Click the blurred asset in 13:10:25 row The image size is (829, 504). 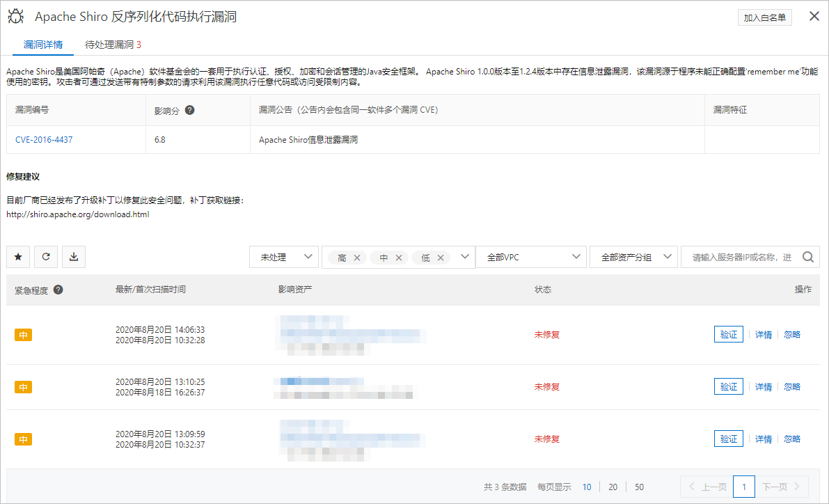click(345, 388)
